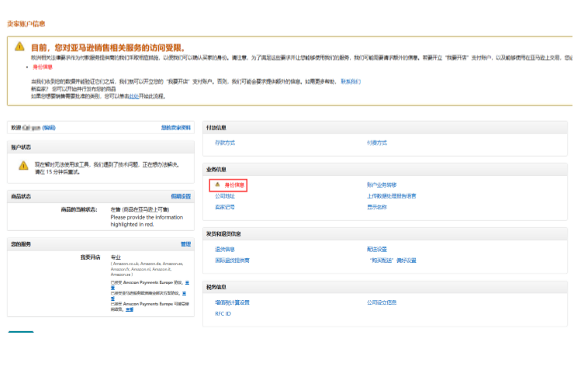Open the 卖家记号 link
Image resolution: width=588 pixels, height=373 pixels.
[224, 207]
